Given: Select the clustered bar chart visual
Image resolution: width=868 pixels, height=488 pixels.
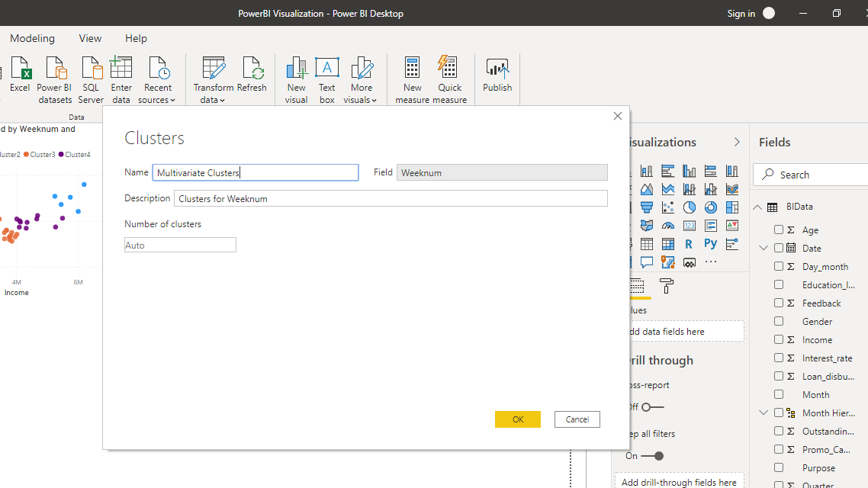Looking at the screenshot, I should (x=668, y=171).
